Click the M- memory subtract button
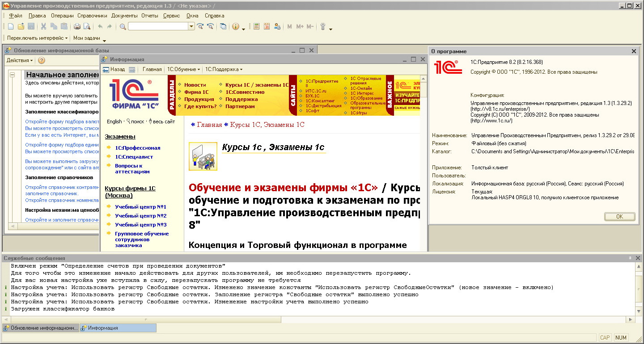The height and width of the screenshot is (344, 644). click(310, 27)
